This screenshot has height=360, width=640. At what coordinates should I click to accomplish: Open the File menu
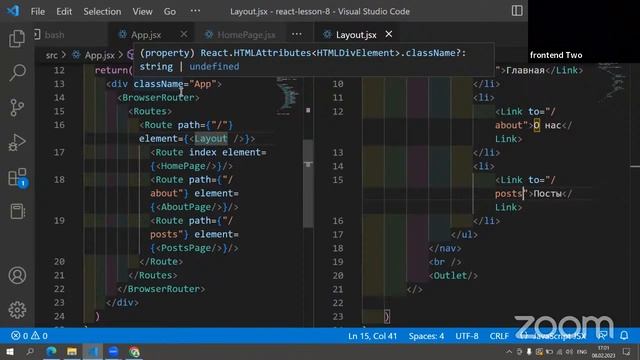38,11
